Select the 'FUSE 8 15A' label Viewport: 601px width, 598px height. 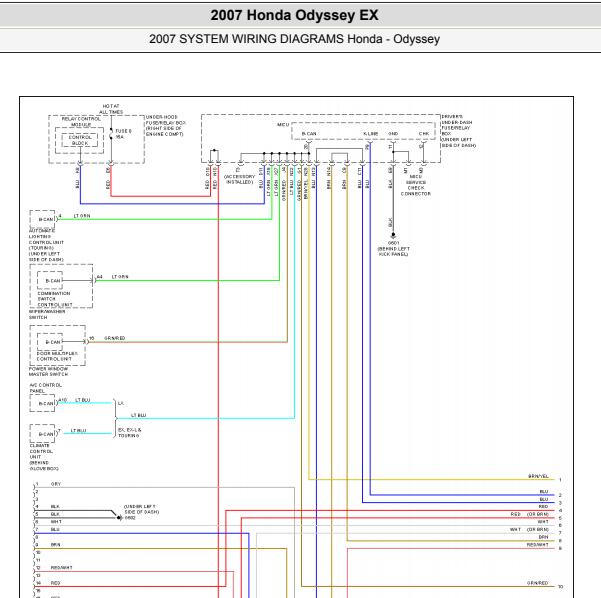(x=123, y=134)
